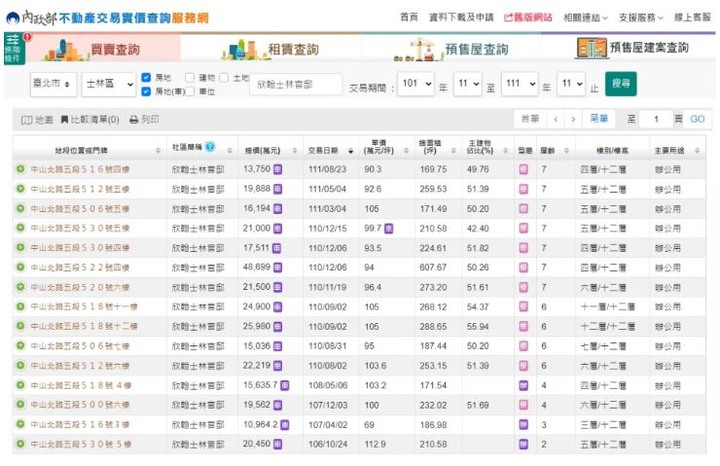
Task: Open price detail icon next to 10,964.2
Action: [285, 425]
